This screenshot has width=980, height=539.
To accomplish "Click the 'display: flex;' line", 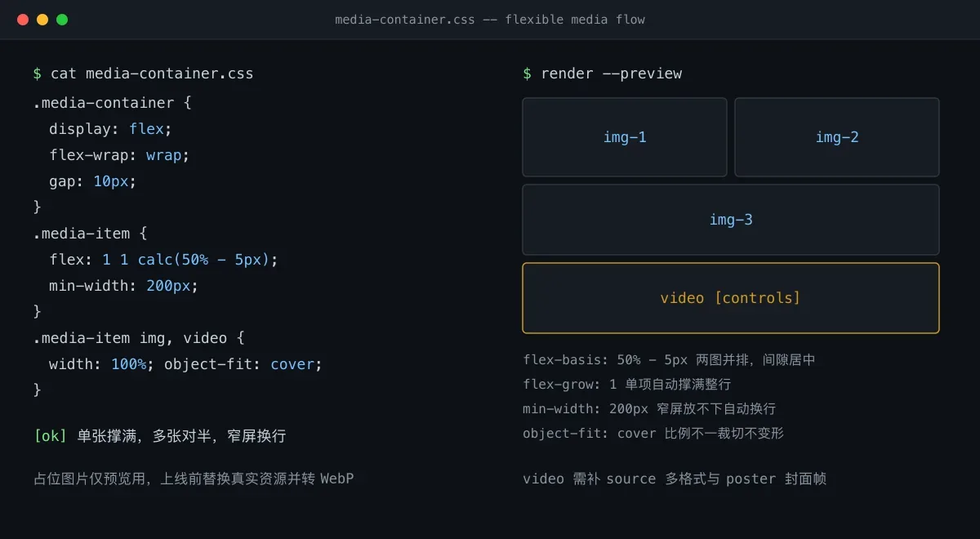I will point(110,129).
